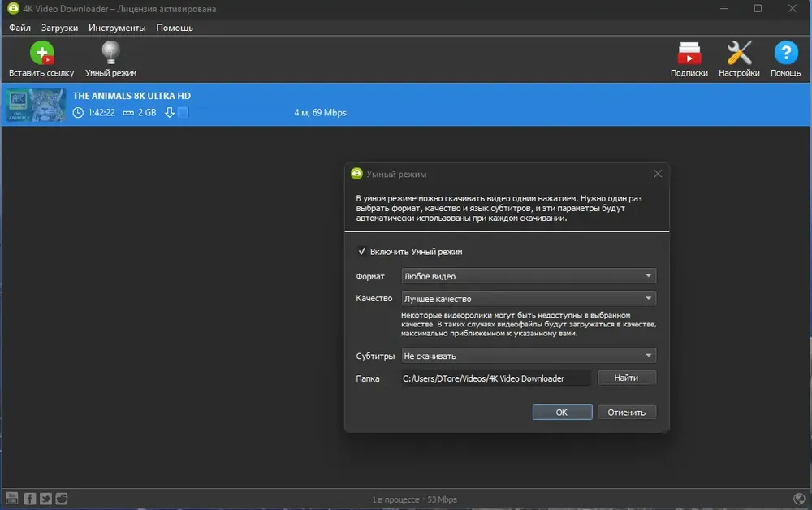Click the YouTube icon in status bar
The height and width of the screenshot is (510, 812).
12,499
